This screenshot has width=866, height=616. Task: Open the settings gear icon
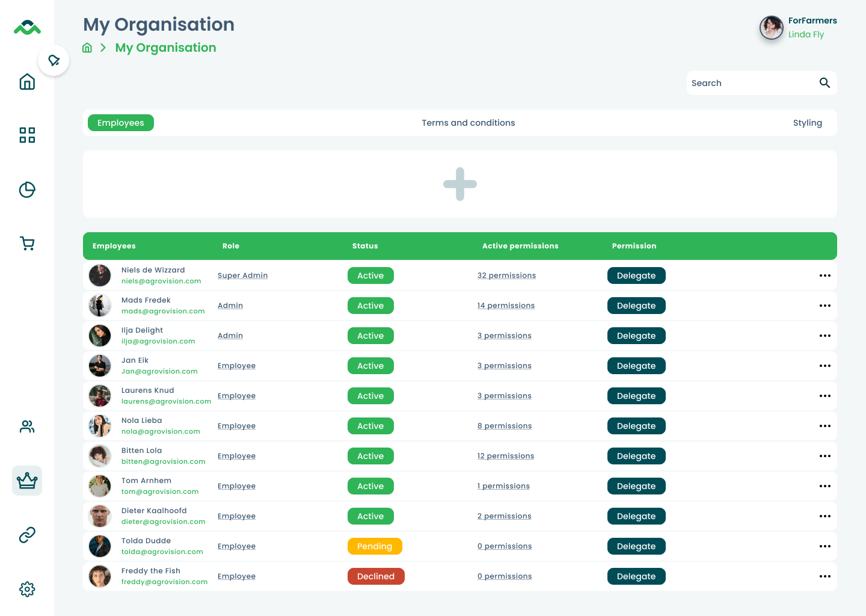[27, 589]
